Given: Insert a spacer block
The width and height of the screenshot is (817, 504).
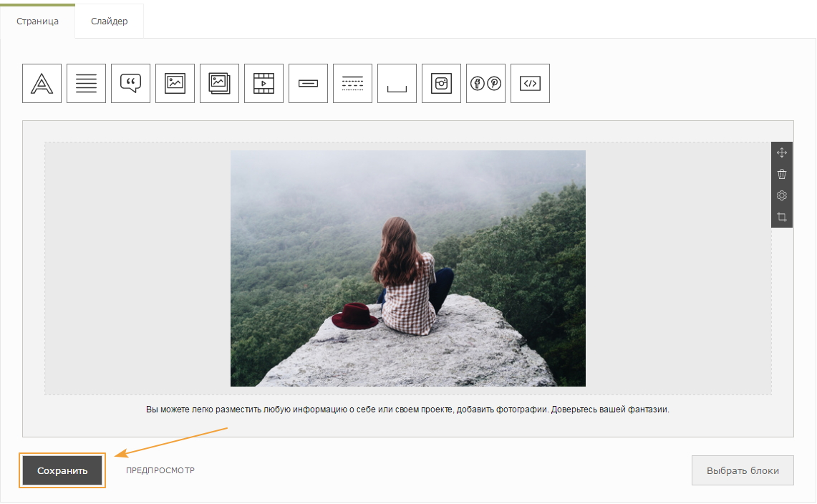Looking at the screenshot, I should coord(397,83).
